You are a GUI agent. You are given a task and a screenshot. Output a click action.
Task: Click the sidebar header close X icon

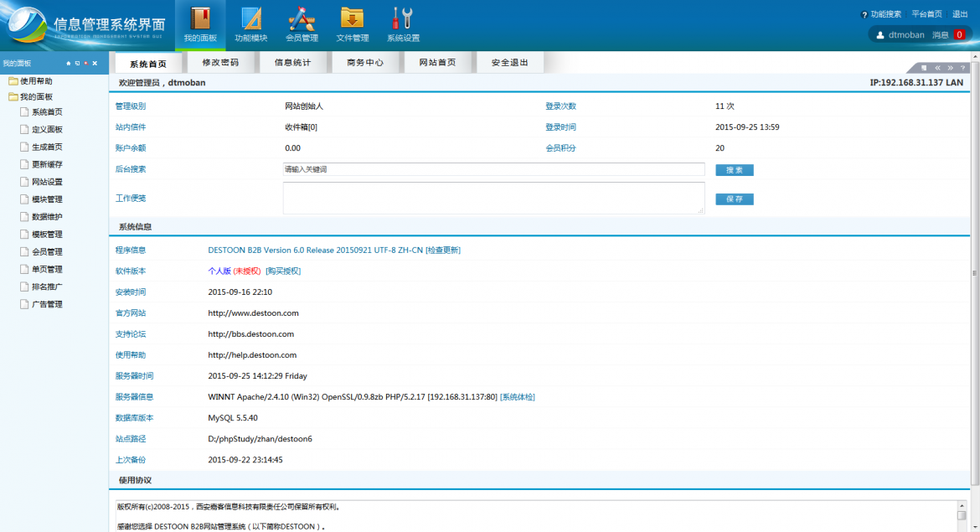coord(95,64)
